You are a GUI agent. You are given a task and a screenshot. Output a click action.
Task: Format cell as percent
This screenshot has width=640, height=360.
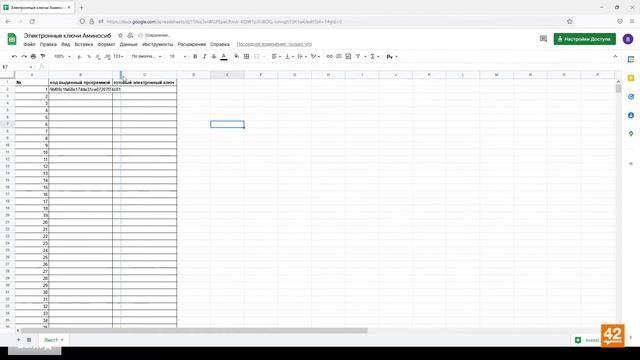(x=89, y=56)
